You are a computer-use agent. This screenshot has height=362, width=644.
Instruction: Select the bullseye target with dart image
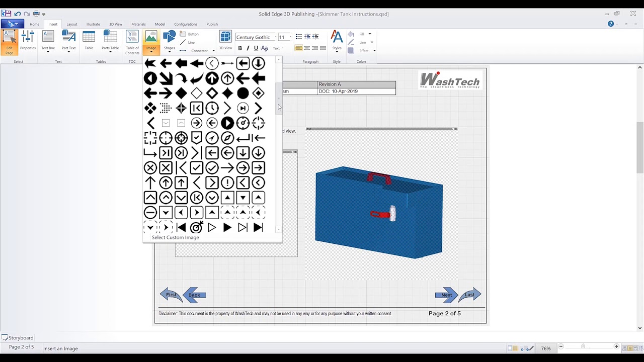coord(197,228)
